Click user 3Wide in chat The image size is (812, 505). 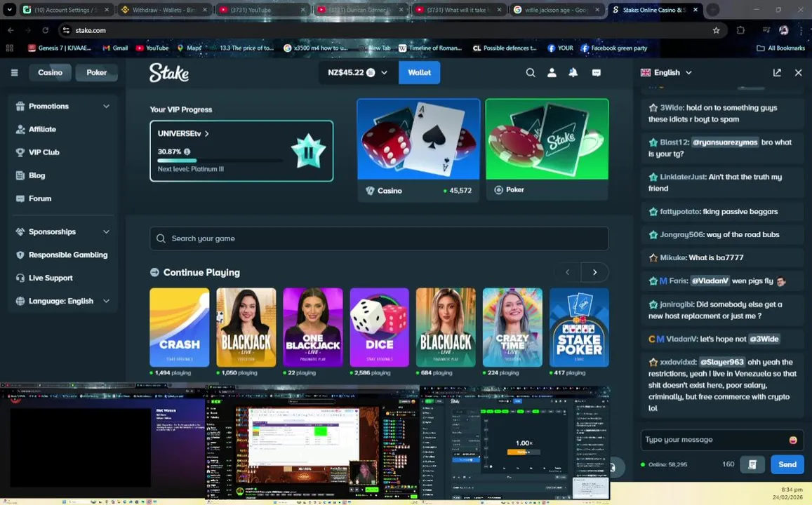pos(671,107)
